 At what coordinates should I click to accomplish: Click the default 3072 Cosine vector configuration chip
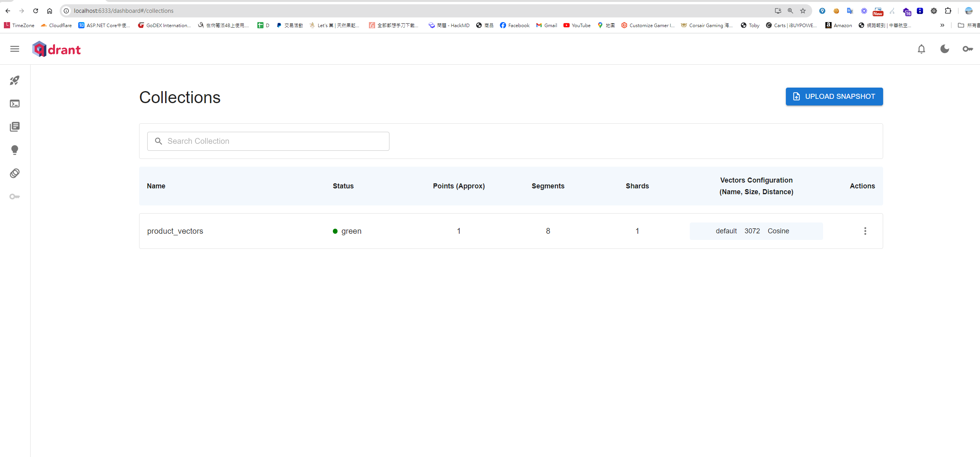(756, 231)
